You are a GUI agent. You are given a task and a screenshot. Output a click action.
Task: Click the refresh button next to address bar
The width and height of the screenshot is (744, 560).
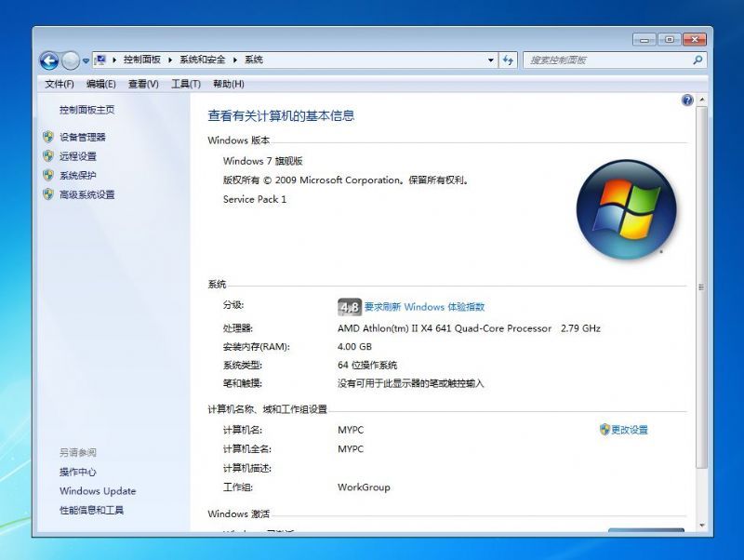pyautogui.click(x=508, y=60)
